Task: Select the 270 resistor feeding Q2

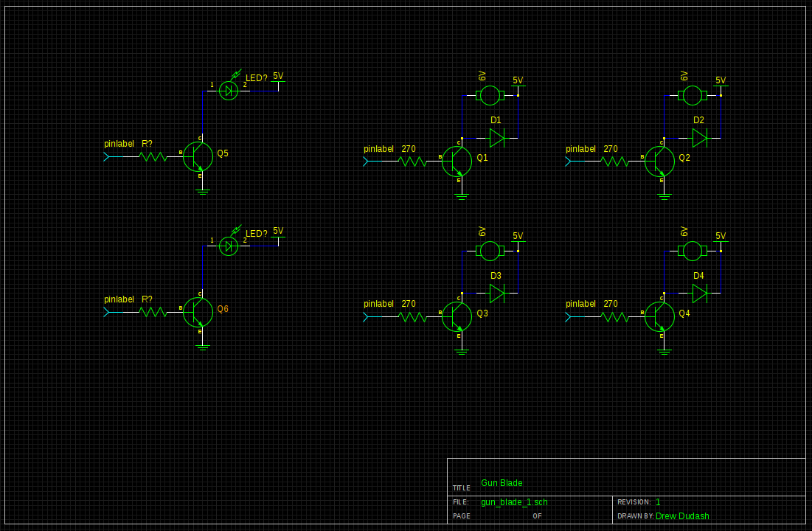Action: pyautogui.click(x=614, y=161)
